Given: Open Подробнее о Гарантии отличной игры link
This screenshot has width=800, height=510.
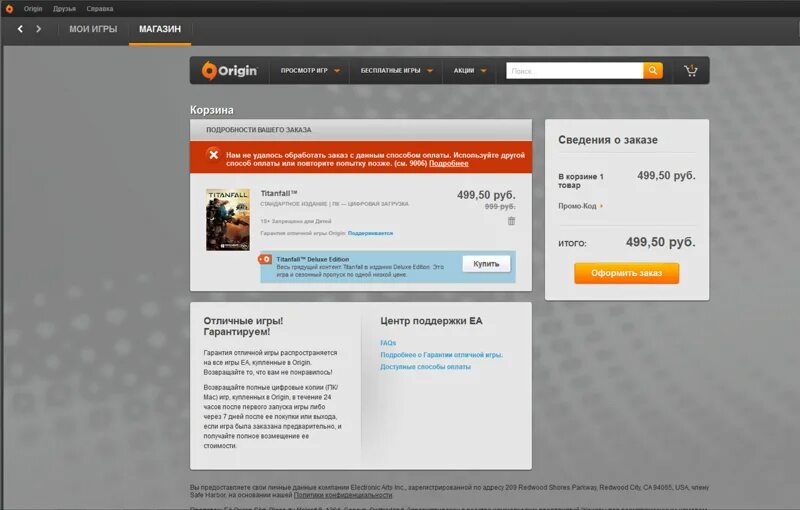Looking at the screenshot, I should pyautogui.click(x=441, y=354).
